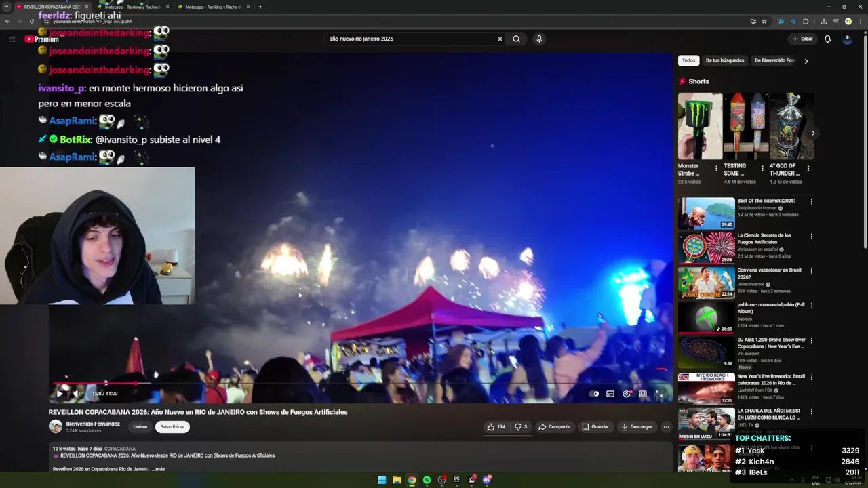Click the search field with año nuevo text
Image resolution: width=868 pixels, height=488 pixels.
coord(410,39)
